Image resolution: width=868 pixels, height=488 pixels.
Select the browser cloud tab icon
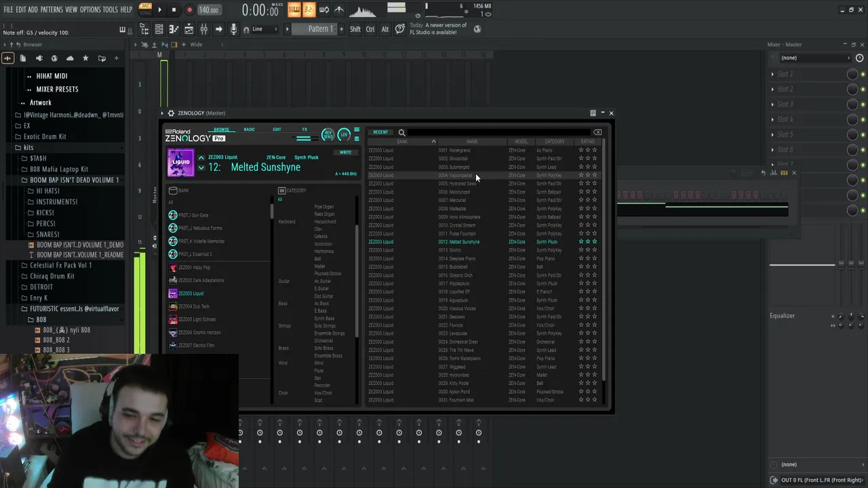(x=70, y=58)
